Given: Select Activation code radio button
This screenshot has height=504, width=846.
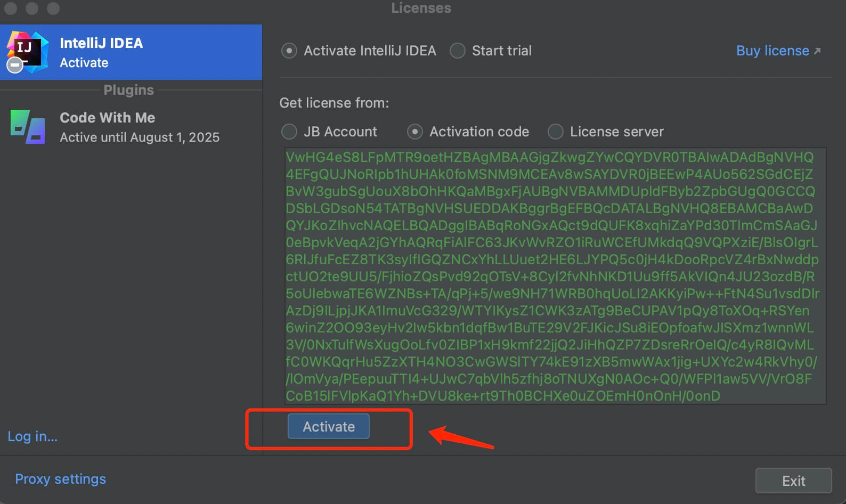Looking at the screenshot, I should [415, 132].
